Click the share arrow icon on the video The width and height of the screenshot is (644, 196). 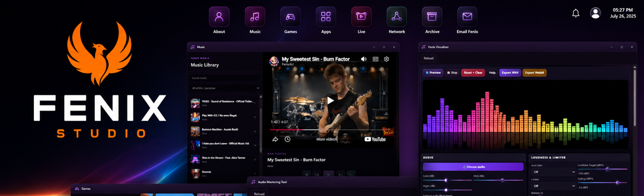coord(275,139)
